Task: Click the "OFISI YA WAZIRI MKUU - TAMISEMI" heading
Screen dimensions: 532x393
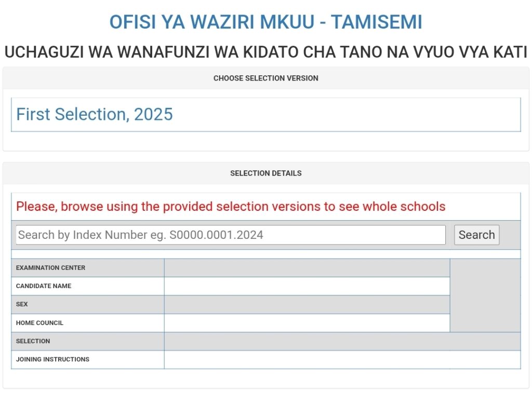Action: tap(265, 22)
